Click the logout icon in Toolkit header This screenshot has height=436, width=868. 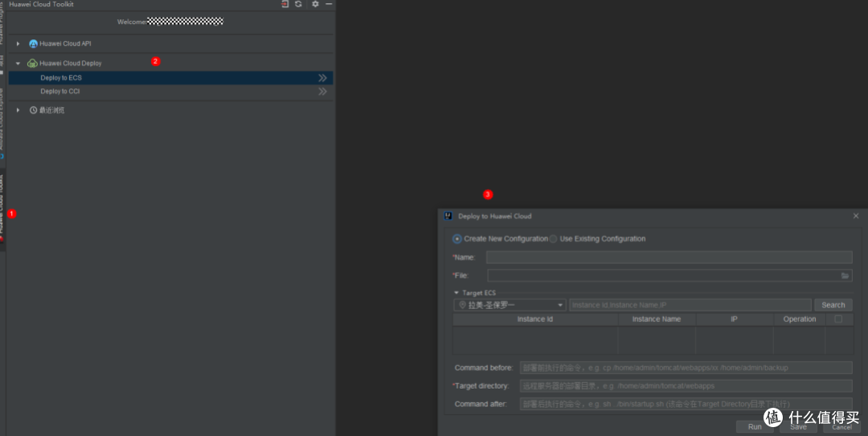coord(285,4)
